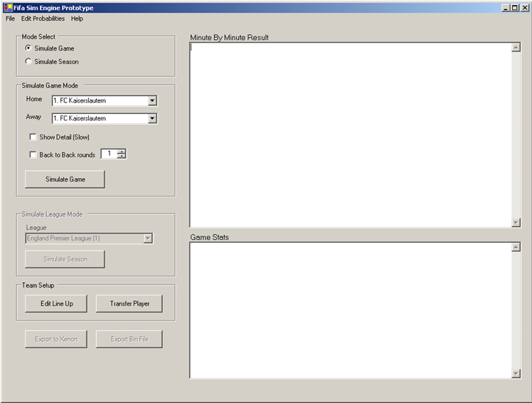Open the League dropdown
This screenshot has width=532, height=403.
click(148, 239)
